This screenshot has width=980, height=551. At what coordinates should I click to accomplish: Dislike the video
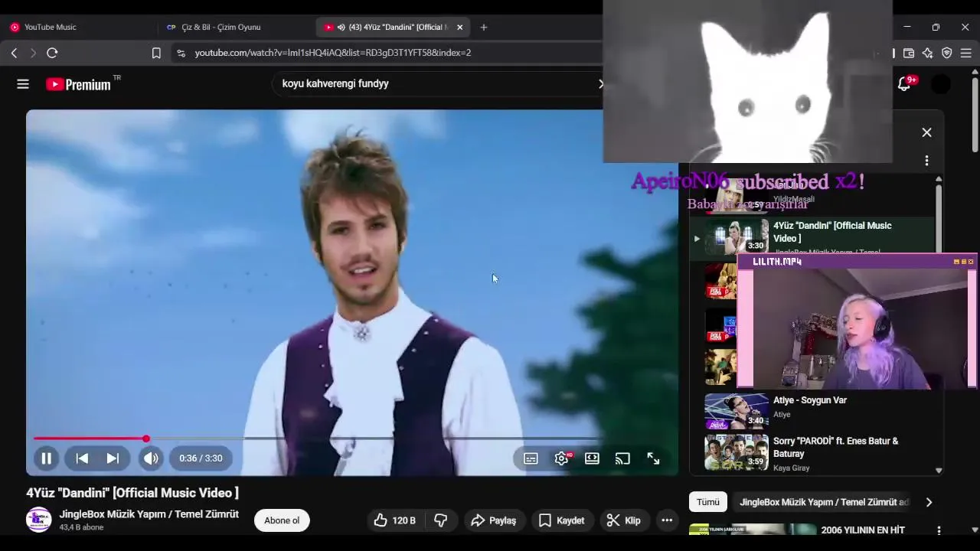[441, 520]
